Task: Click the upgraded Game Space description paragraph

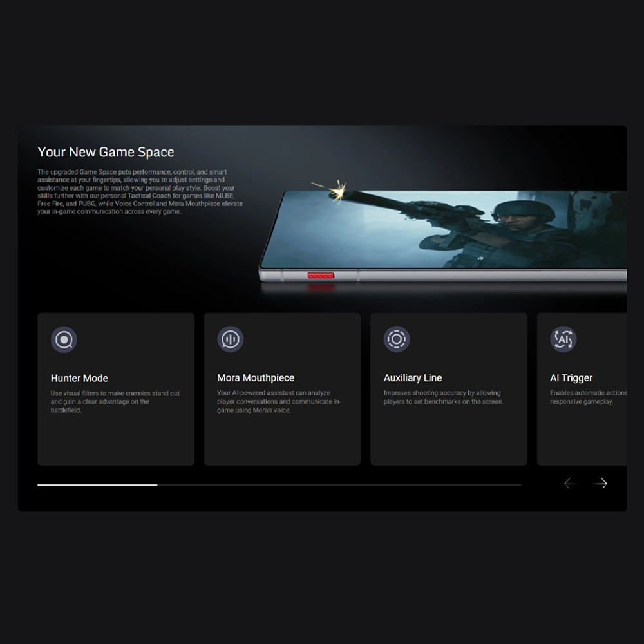Action: tap(140, 191)
